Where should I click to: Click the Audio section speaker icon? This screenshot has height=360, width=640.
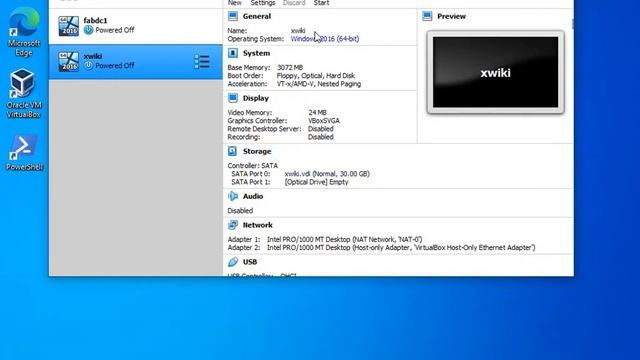tap(233, 196)
